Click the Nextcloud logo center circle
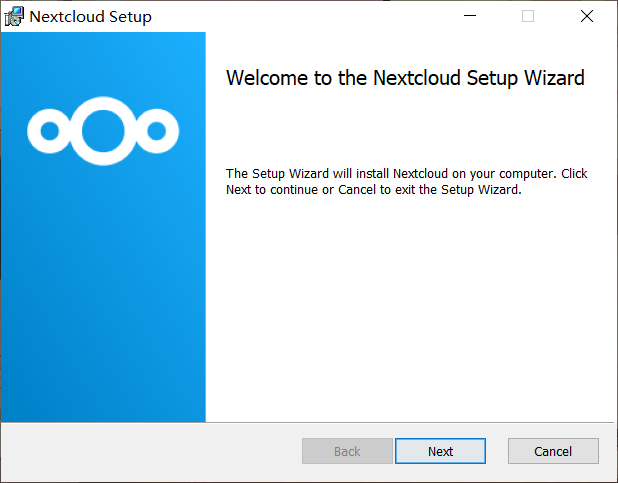This screenshot has height=483, width=618. point(103,130)
